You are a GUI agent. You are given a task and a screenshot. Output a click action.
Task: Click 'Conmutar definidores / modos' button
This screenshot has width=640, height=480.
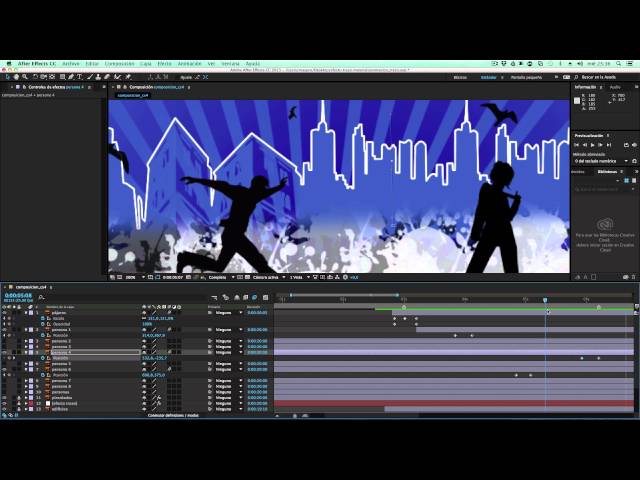point(173,415)
